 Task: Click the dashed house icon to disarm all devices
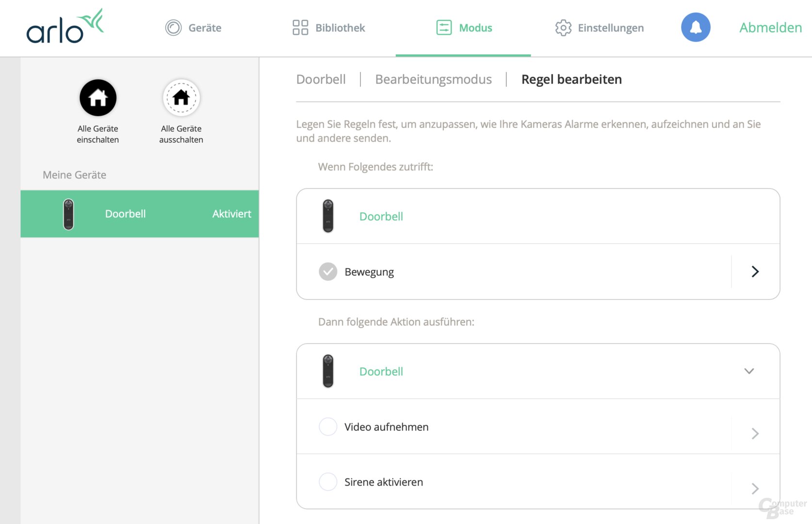[x=181, y=98]
